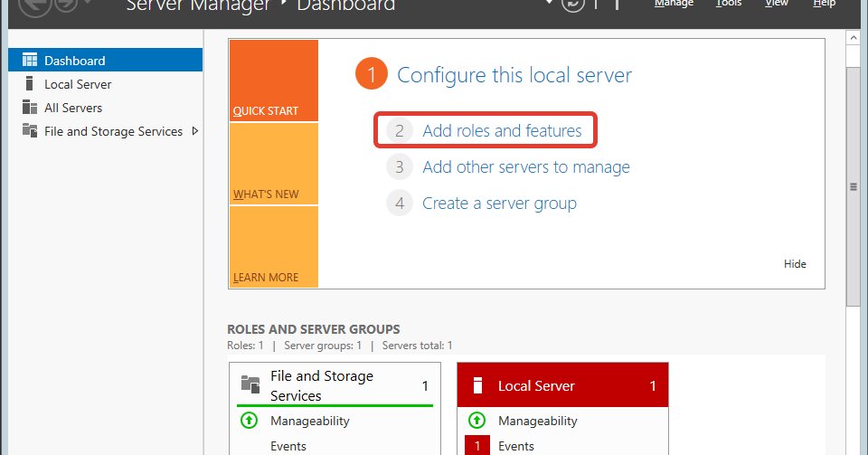Image resolution: width=868 pixels, height=455 pixels.
Task: Click the Dashboard grid icon
Action: coord(30,60)
